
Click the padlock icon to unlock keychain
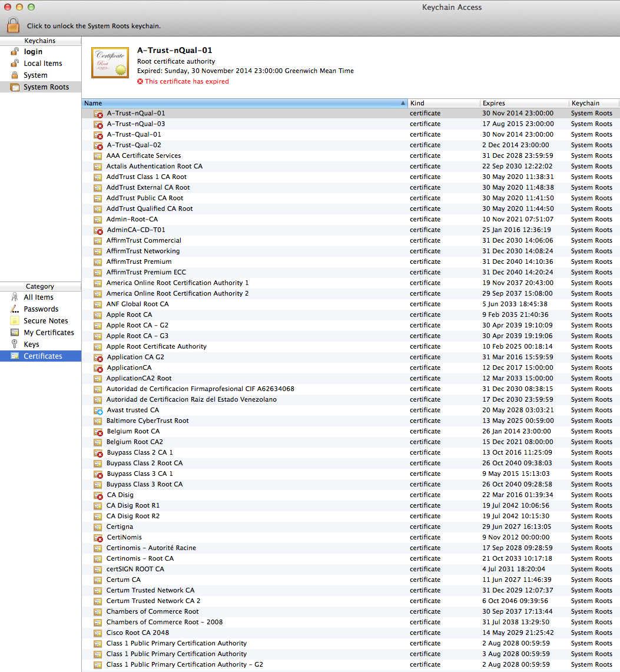[x=14, y=25]
